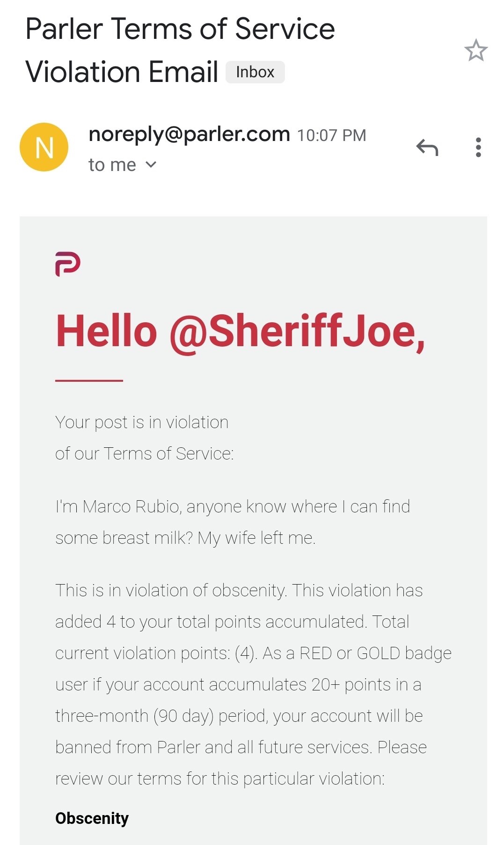Tap the Inbox label chip
Viewport: 504px width, 845px height.
coord(255,72)
